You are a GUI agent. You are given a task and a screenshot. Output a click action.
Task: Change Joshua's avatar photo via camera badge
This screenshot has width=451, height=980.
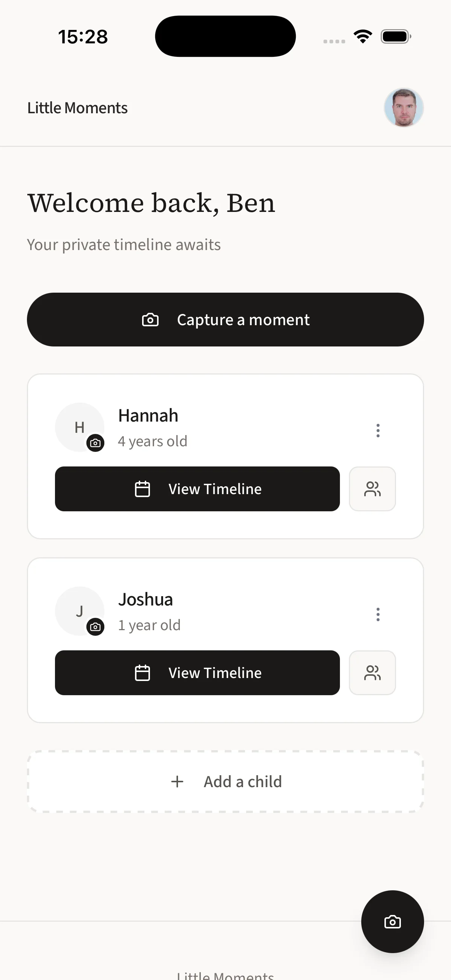click(95, 626)
